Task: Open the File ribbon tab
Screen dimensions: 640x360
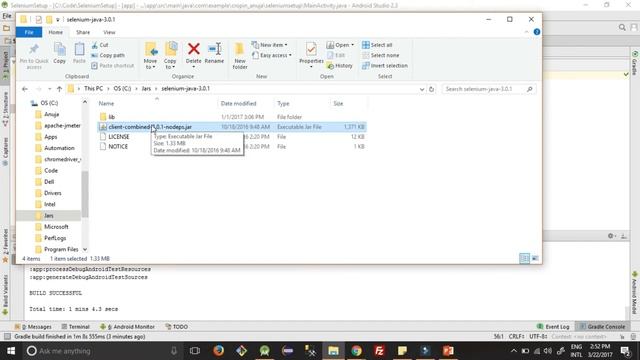Action: pos(29,32)
